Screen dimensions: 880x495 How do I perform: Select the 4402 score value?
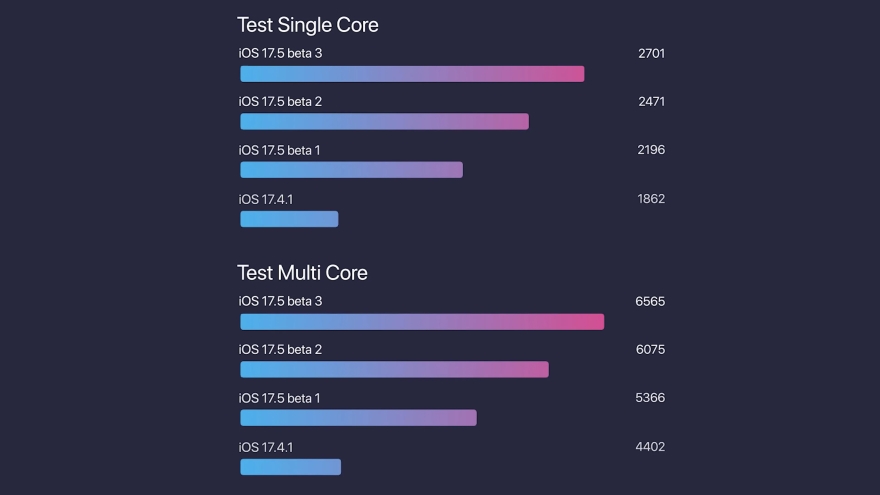click(x=650, y=447)
